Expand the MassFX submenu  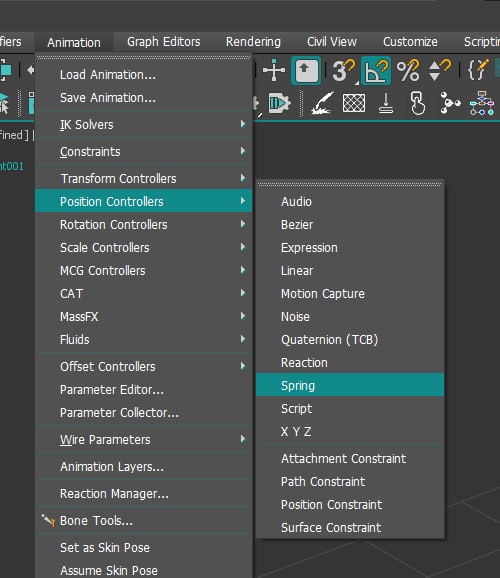[144, 317]
